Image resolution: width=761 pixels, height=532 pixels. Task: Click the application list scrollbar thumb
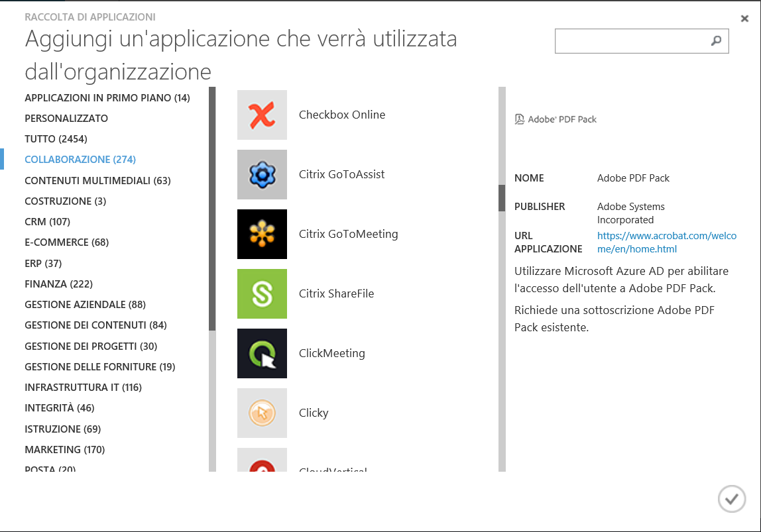502,198
